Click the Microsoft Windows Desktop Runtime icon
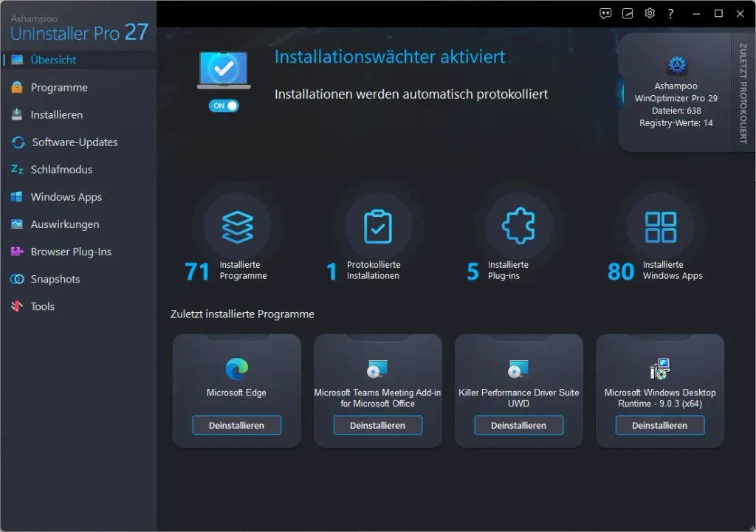The height and width of the screenshot is (532, 756). 660,369
